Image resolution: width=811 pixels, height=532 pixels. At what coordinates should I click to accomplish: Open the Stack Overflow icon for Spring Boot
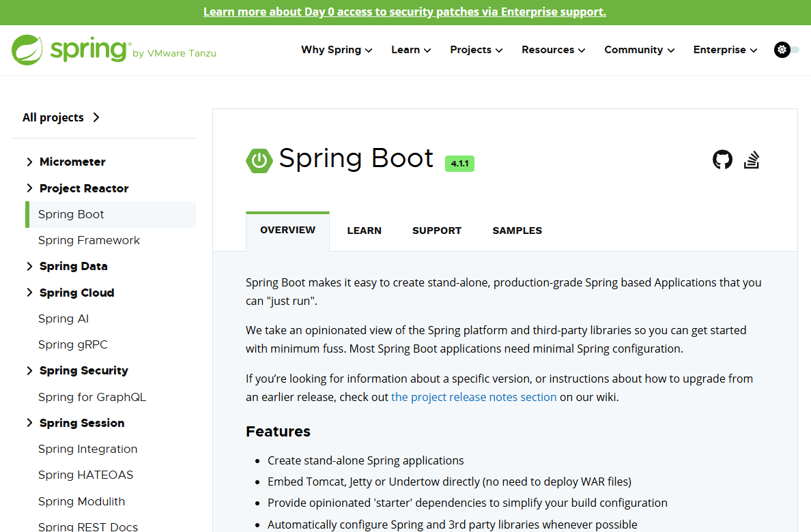(x=752, y=160)
